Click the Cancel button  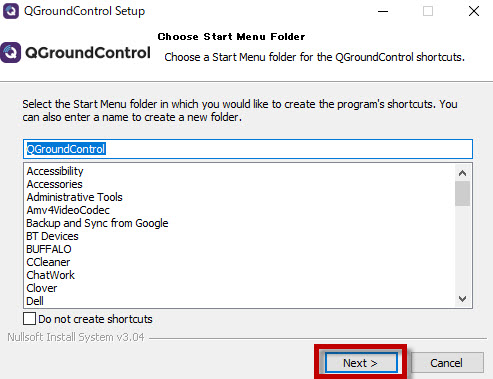[x=446, y=363]
